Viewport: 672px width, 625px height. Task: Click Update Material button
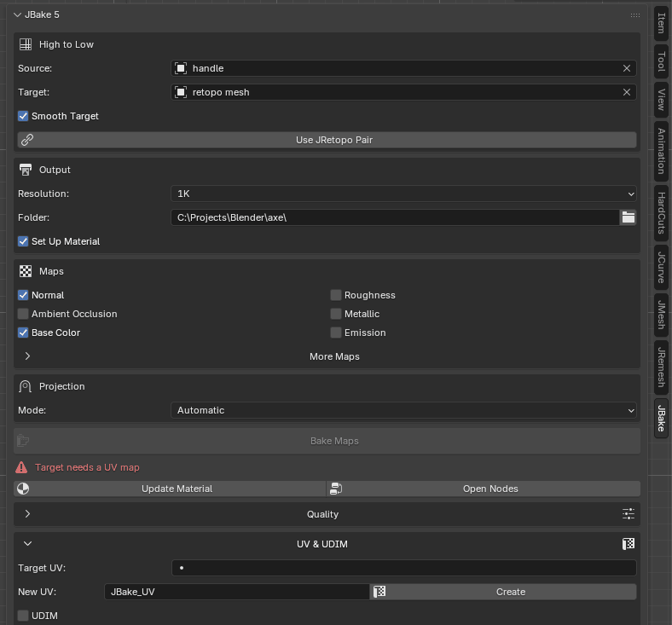point(170,489)
